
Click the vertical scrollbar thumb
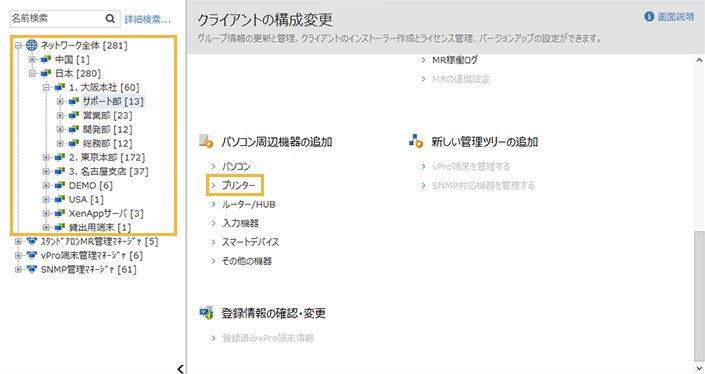point(699,296)
